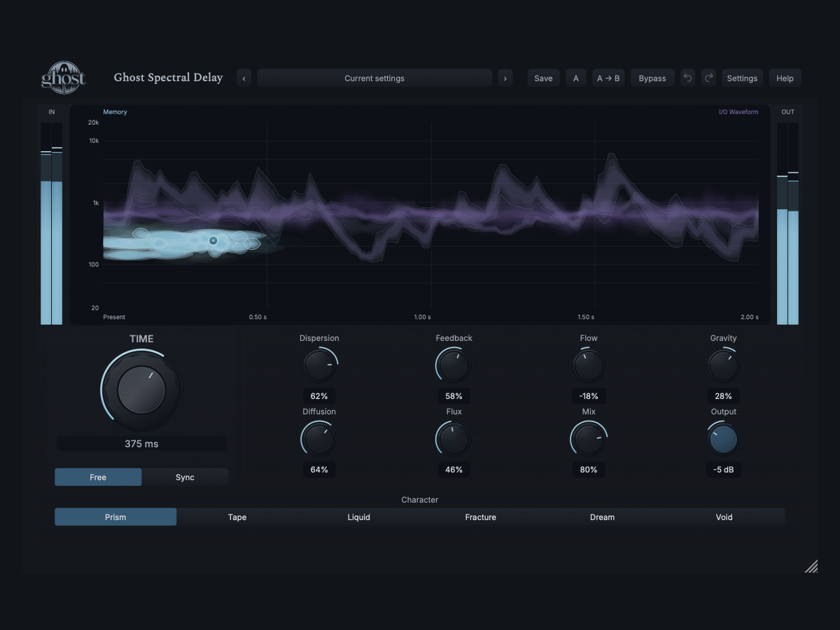
Task: Click the Gravity knob
Action: pyautogui.click(x=723, y=366)
